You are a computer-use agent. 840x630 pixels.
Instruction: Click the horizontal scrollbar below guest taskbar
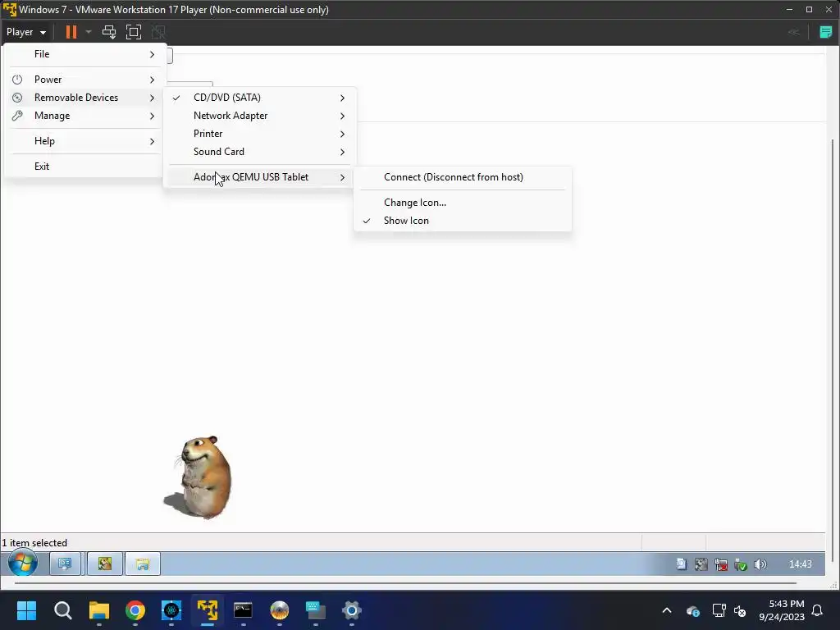coord(405,583)
